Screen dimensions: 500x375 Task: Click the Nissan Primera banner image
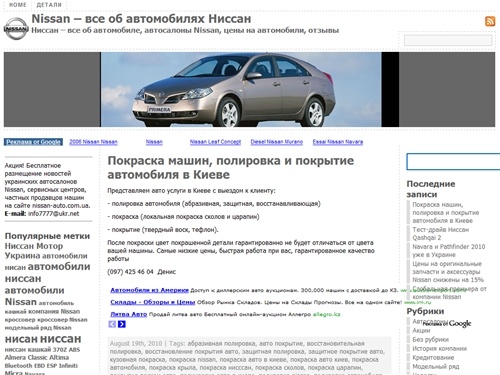(x=241, y=89)
